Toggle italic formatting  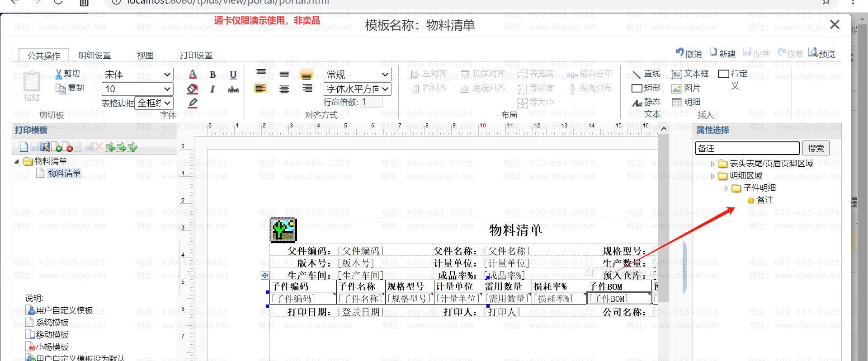212,89
